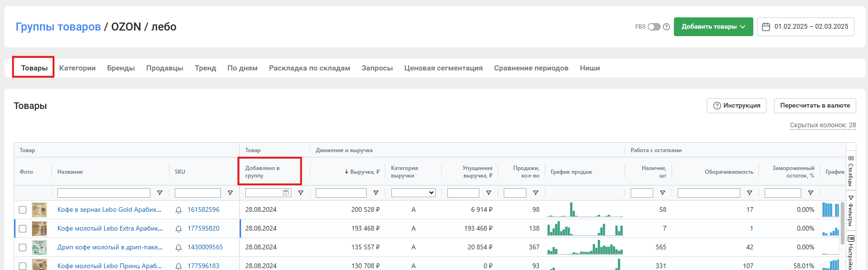Open product Кофе в зернах Lebo Gold
Image resolution: width=868 pixels, height=270 pixels.
[109, 210]
